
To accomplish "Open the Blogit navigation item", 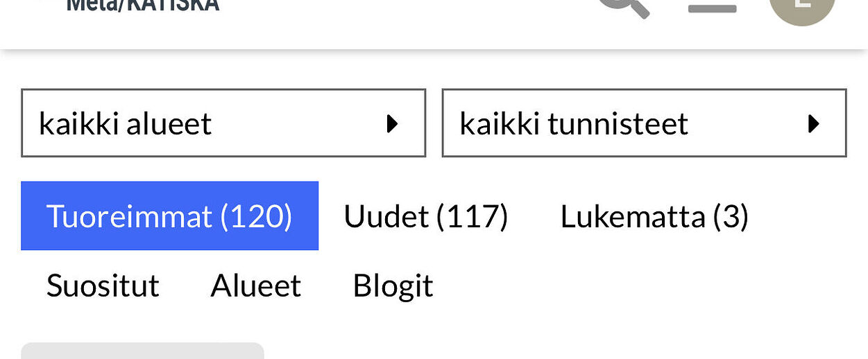I will pos(393,286).
